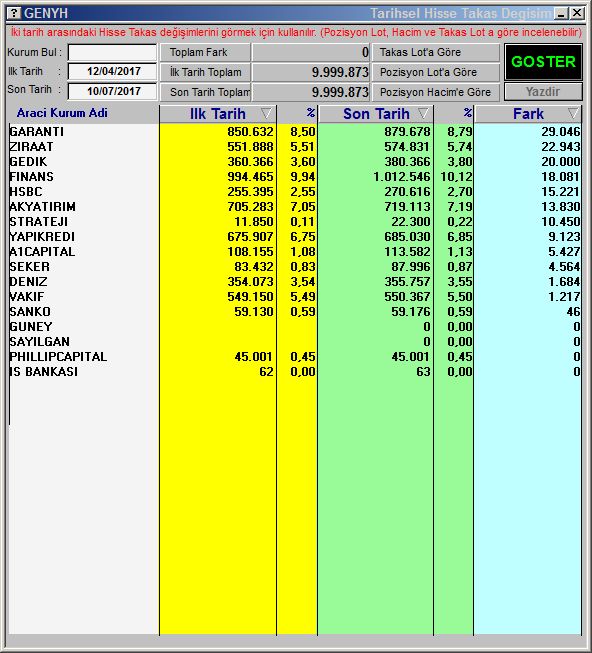Click Toplam Fark value 0

(x=365, y=52)
